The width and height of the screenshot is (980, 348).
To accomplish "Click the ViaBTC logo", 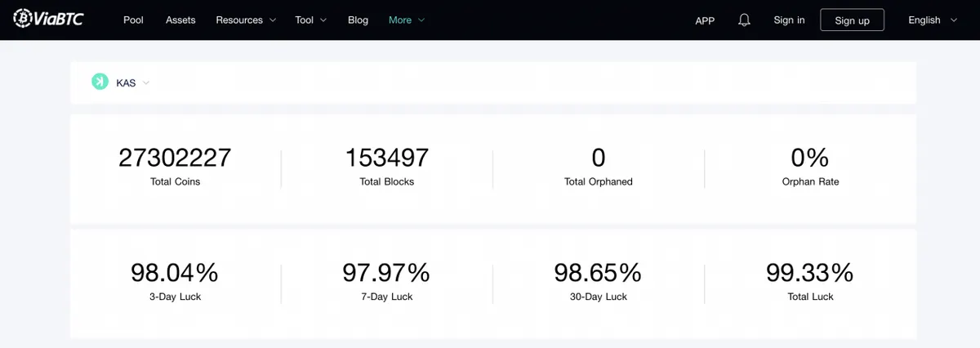I will pyautogui.click(x=48, y=19).
